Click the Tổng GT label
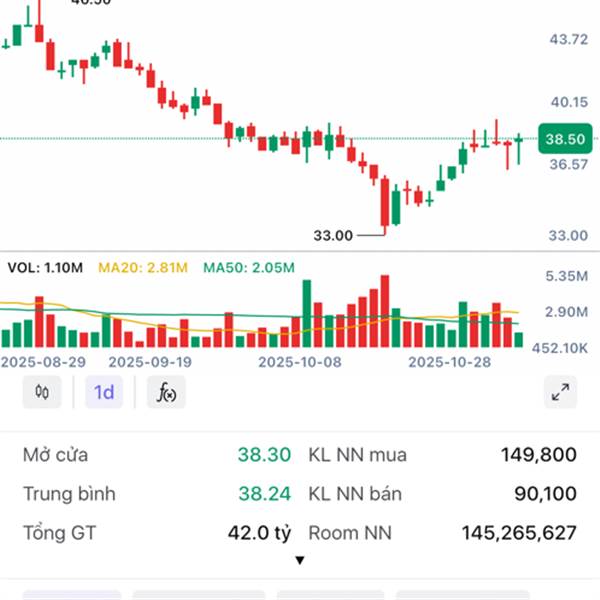 (x=60, y=533)
